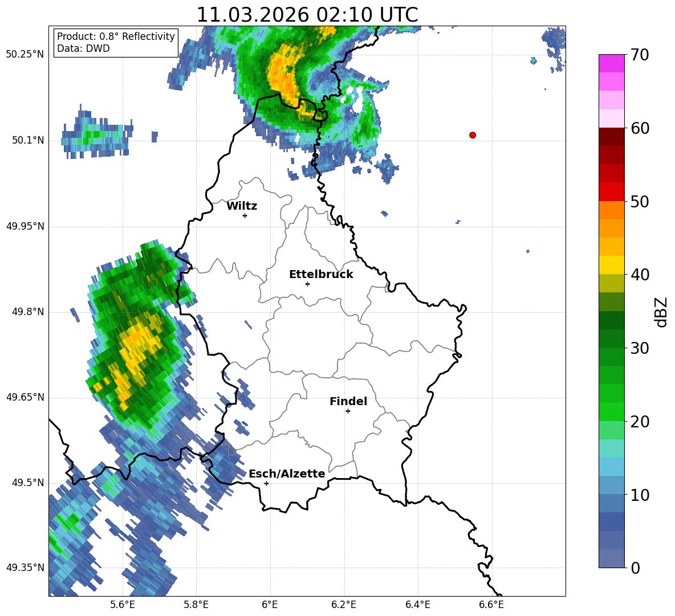
Task: Click the orange storm core on northern border
Action: (x=283, y=75)
